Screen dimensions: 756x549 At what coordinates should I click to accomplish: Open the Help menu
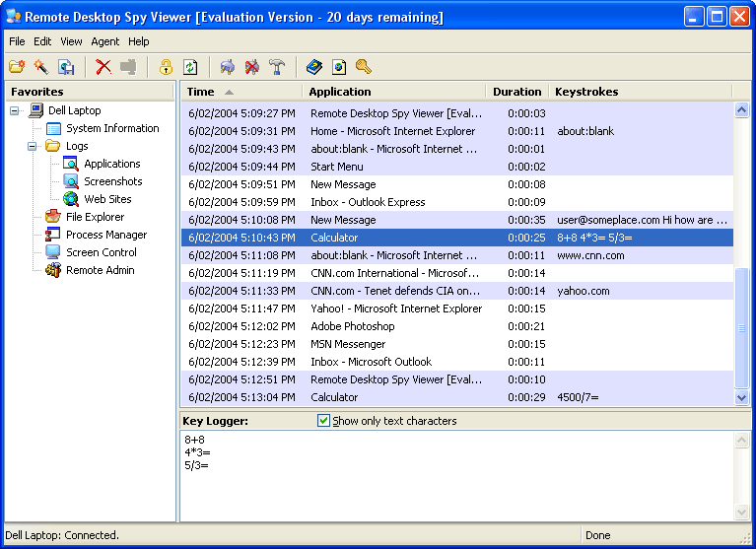point(138,41)
